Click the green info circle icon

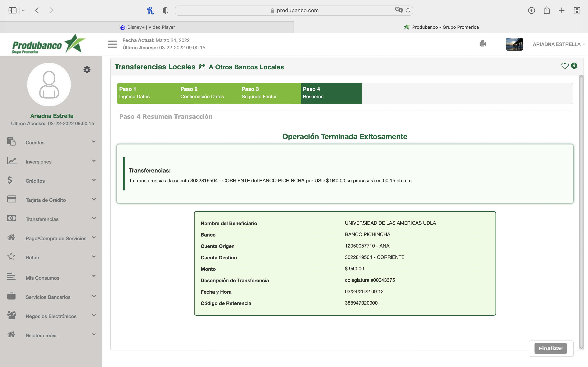(574, 66)
